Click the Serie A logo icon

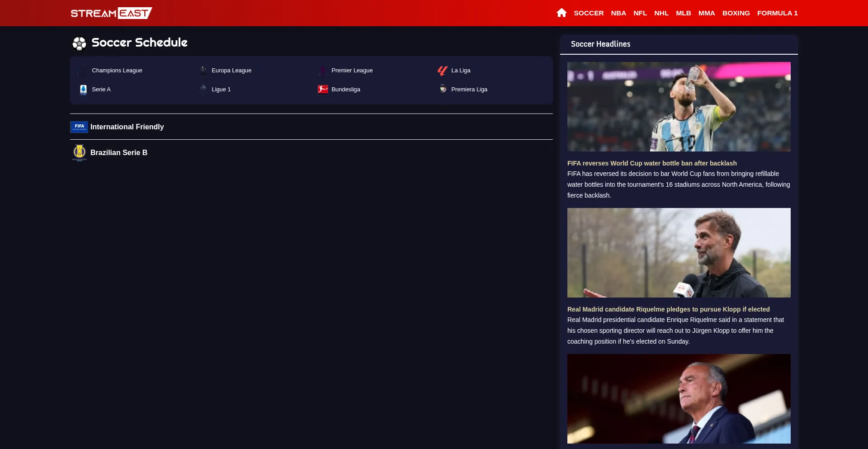pos(83,90)
